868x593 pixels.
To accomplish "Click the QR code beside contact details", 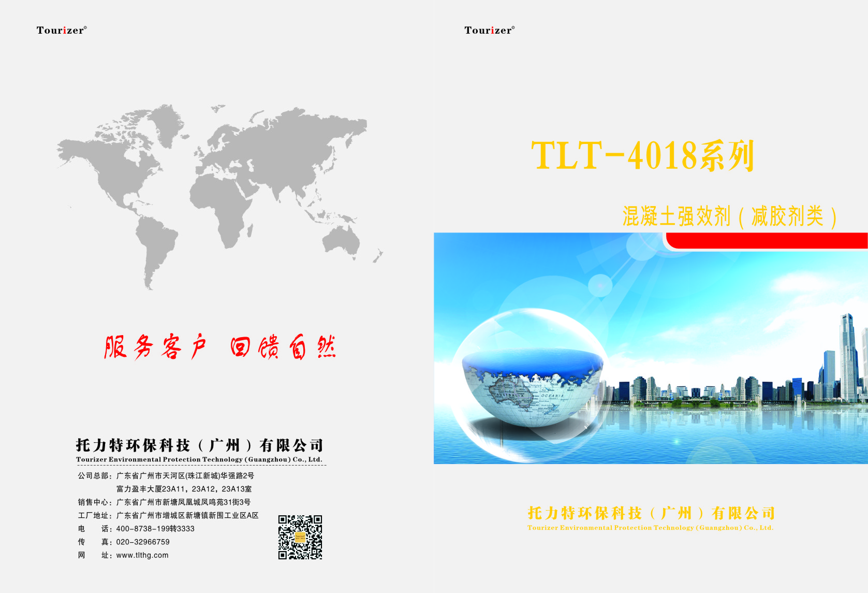I will (x=300, y=537).
